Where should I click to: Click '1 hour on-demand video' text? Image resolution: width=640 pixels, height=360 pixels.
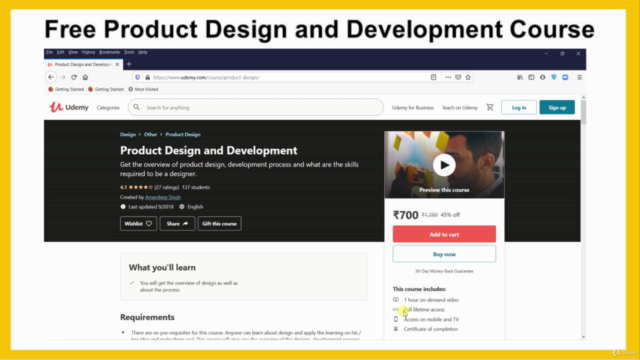431,300
